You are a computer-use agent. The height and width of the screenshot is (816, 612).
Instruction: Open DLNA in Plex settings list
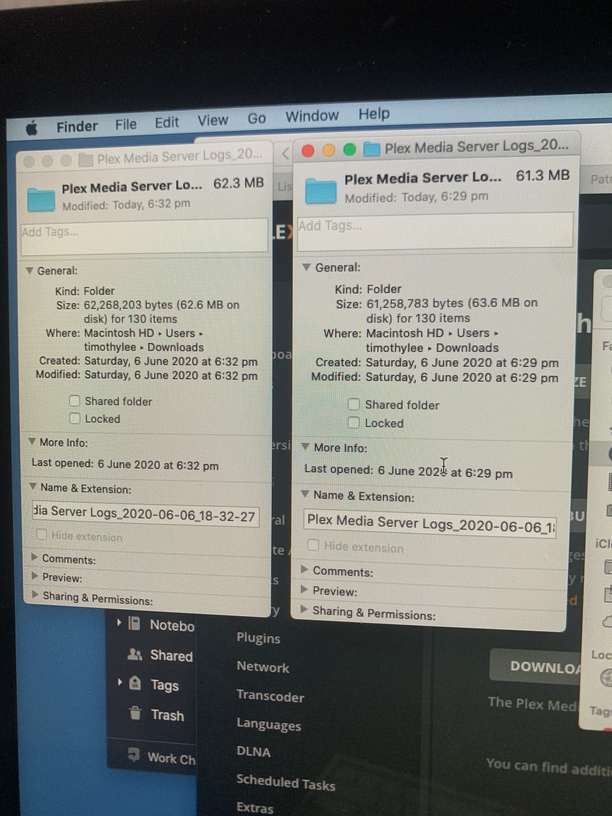[253, 752]
